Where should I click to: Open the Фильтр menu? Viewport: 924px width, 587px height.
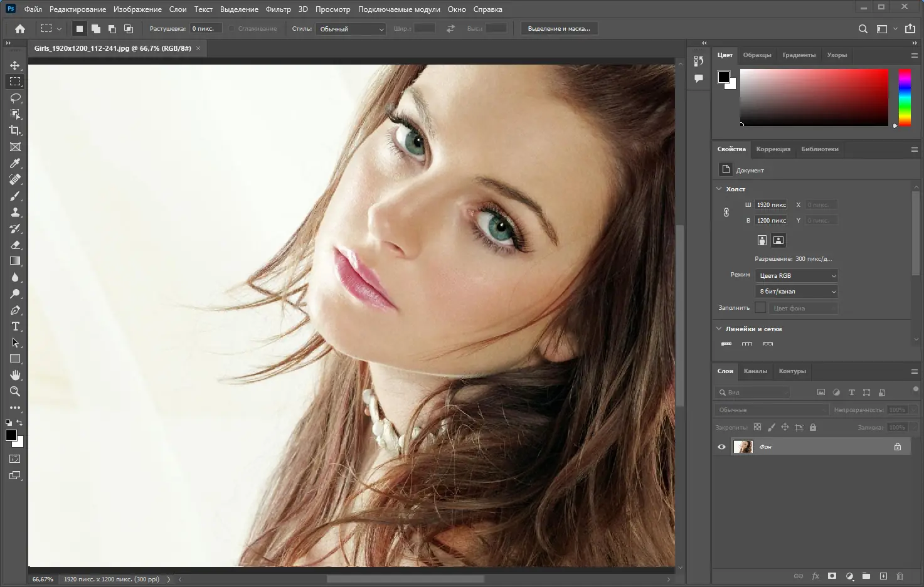click(x=279, y=9)
